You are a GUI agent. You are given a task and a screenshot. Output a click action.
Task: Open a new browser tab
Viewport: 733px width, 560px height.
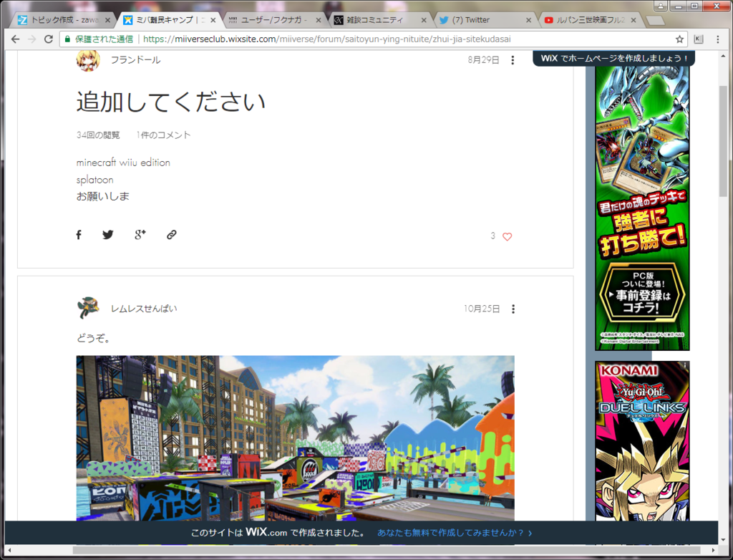655,21
